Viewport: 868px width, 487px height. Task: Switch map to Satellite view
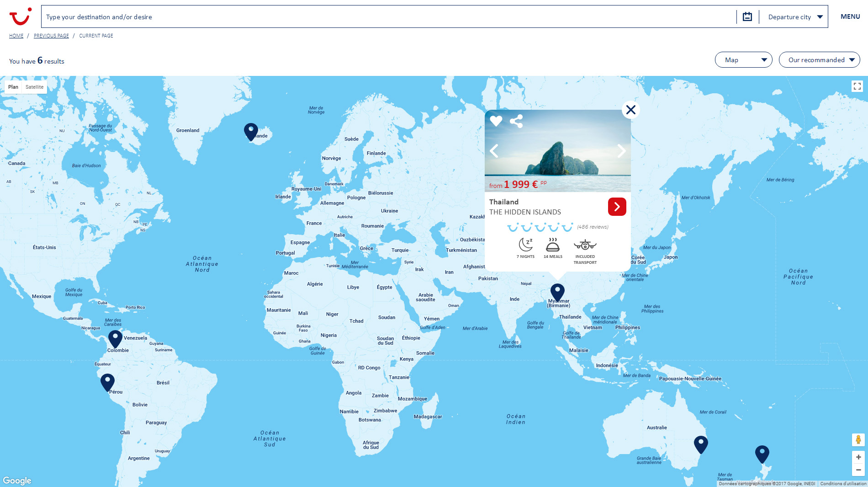(x=34, y=87)
